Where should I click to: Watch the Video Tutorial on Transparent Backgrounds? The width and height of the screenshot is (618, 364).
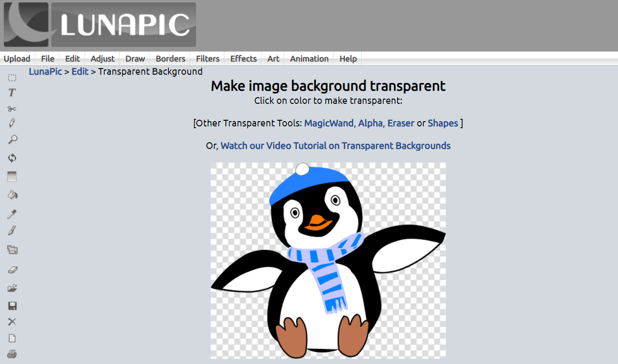click(335, 146)
